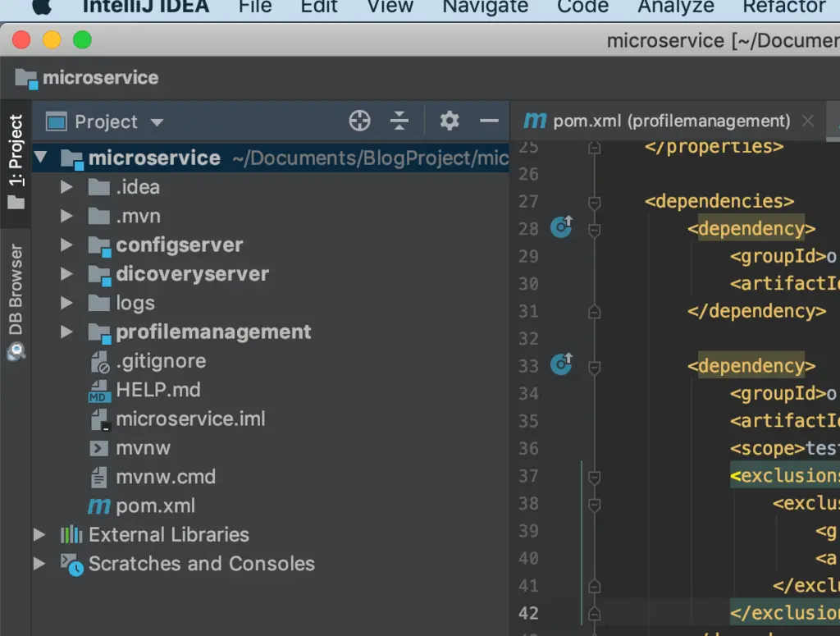Screen dimensions: 840x636
Task: Click the Maven icon on pom.xml tab
Action: coord(535,121)
